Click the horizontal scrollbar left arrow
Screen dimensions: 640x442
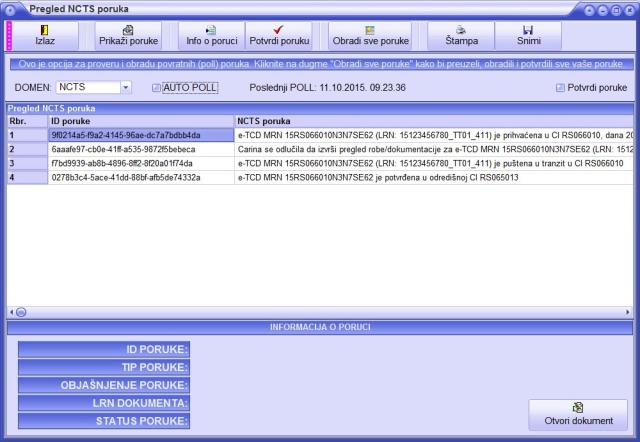11,312
